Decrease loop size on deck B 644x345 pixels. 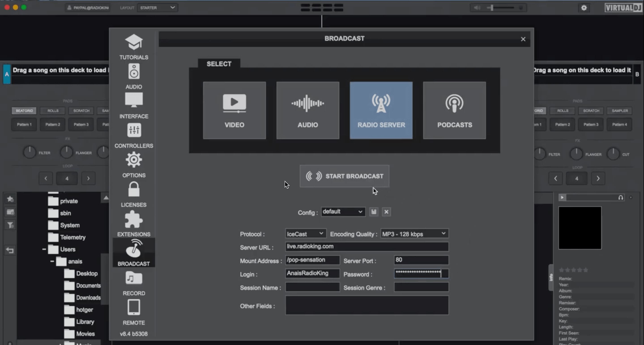555,178
